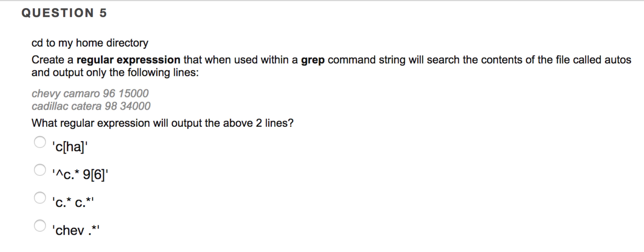The height and width of the screenshot is (252, 644).
Task: Click the QUESTION 5 heading
Action: [x=64, y=13]
